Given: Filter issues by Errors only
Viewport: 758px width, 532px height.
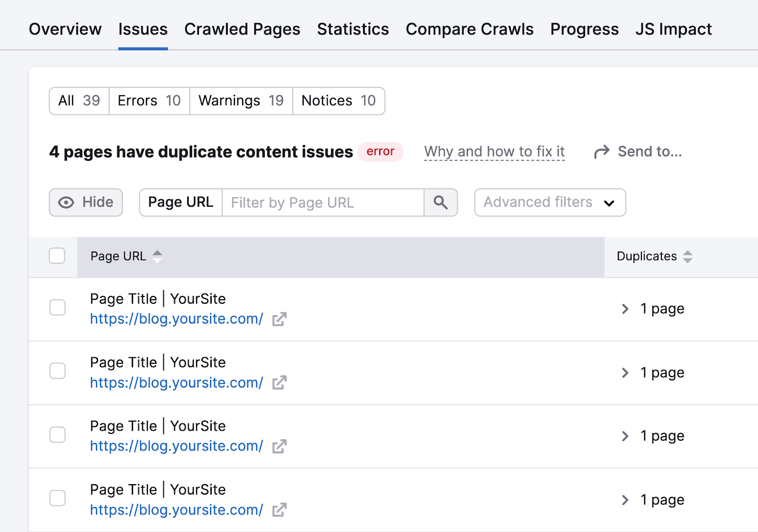Looking at the screenshot, I should pyautogui.click(x=149, y=100).
